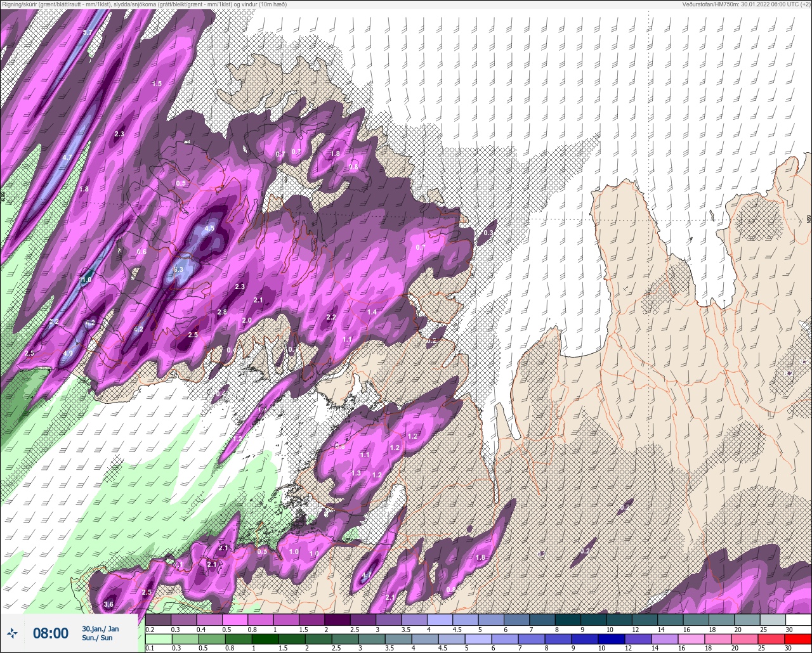
Task: Click the upper legend swatch starting at 0.2
Action: pos(159,619)
